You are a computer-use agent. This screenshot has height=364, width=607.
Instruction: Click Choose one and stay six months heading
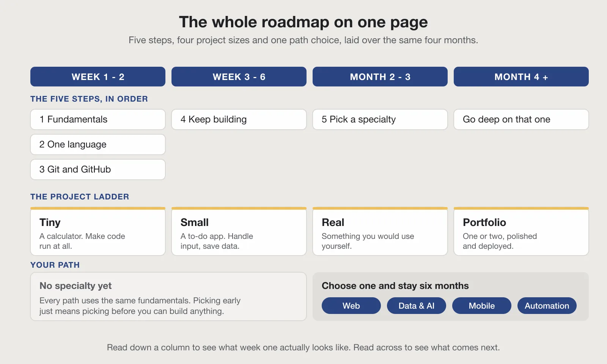tap(395, 286)
